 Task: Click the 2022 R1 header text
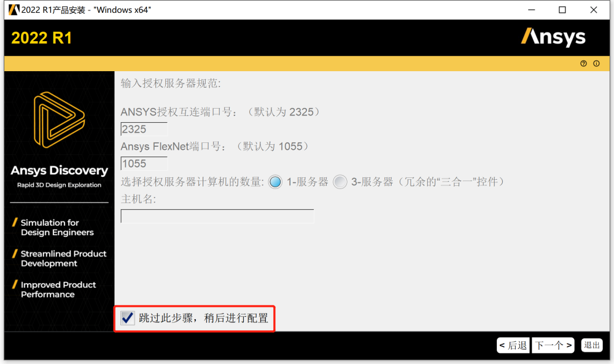pyautogui.click(x=42, y=38)
